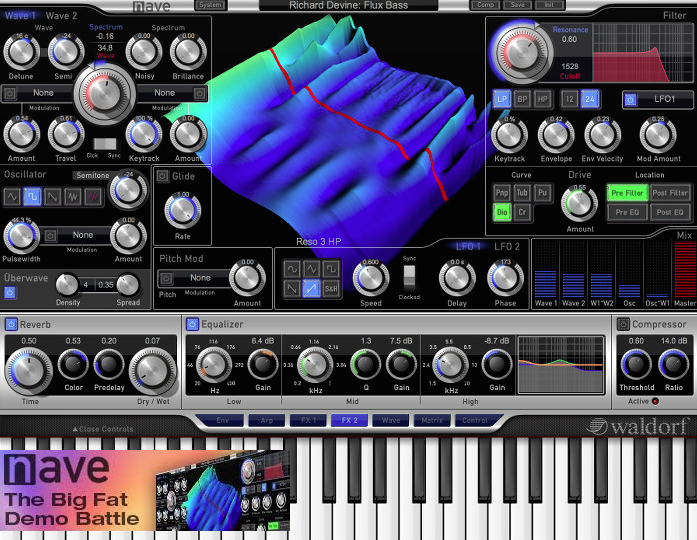The width and height of the screenshot is (697, 540).
Task: Set filter slope to 12
Action: (569, 99)
